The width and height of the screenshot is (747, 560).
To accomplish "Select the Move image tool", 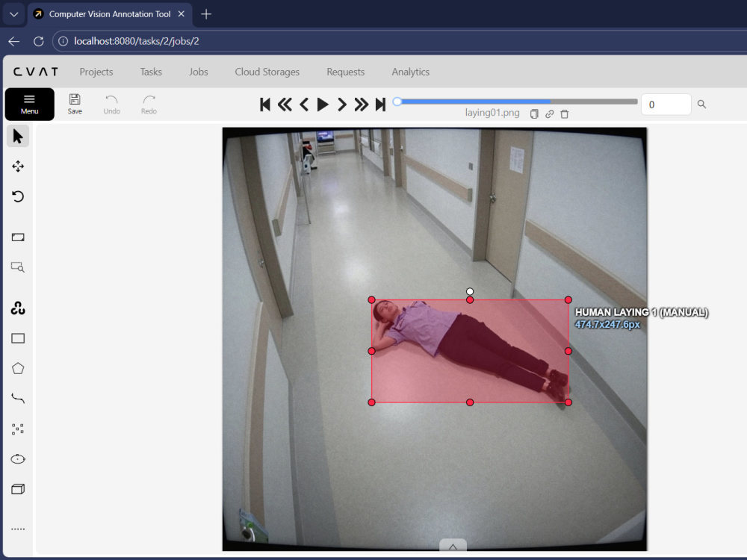I will coord(18,167).
